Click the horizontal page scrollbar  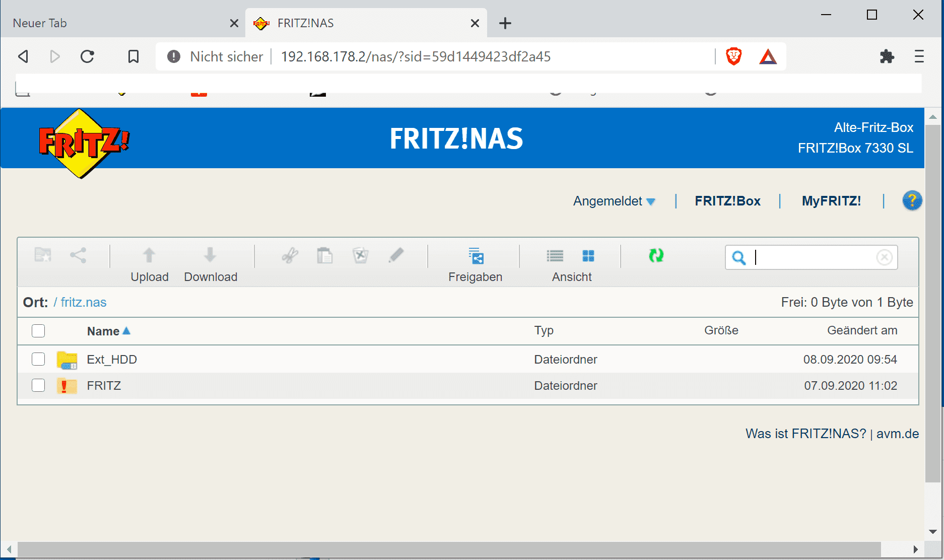[449, 549]
